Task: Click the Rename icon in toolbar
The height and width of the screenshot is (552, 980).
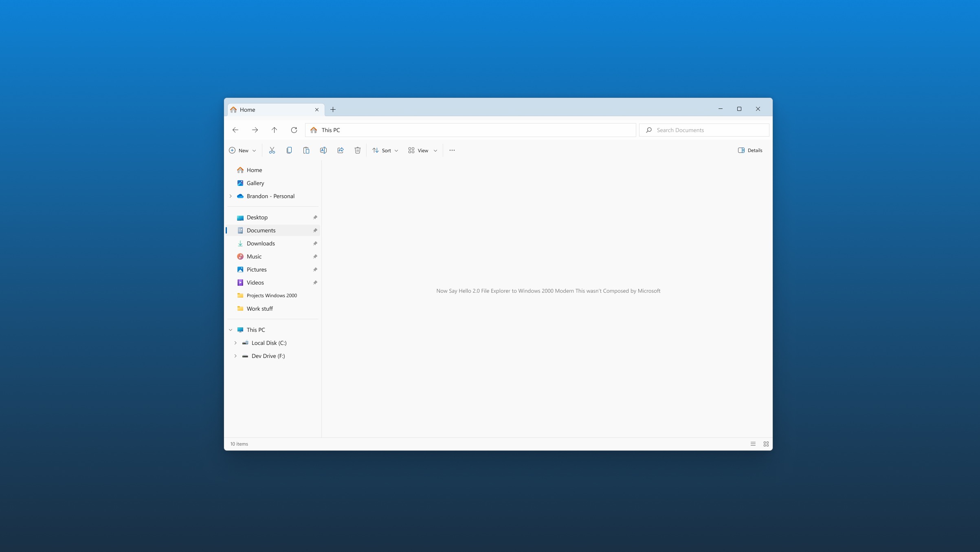Action: [x=323, y=150]
